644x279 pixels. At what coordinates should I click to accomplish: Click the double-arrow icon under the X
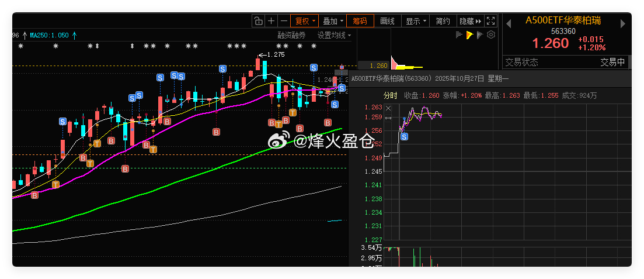(x=388, y=119)
